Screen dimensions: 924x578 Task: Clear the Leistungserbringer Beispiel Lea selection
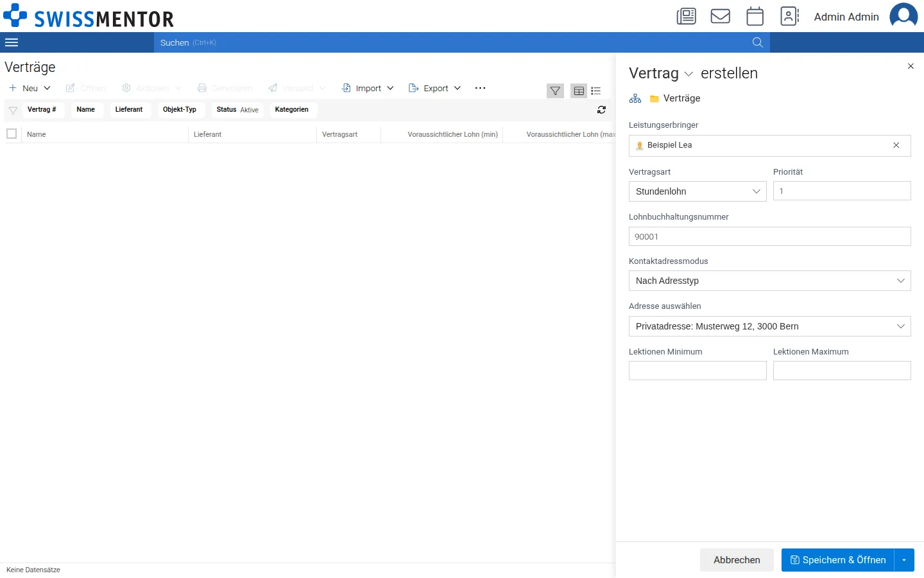896,145
